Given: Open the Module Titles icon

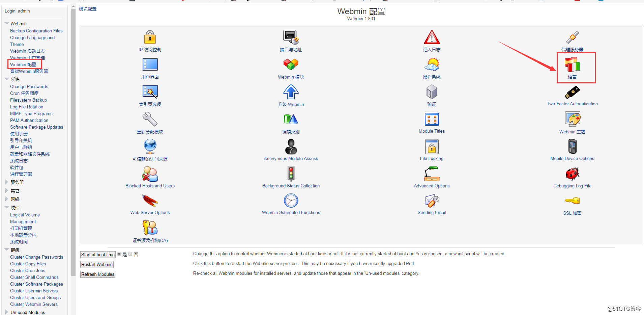Looking at the screenshot, I should [x=432, y=119].
